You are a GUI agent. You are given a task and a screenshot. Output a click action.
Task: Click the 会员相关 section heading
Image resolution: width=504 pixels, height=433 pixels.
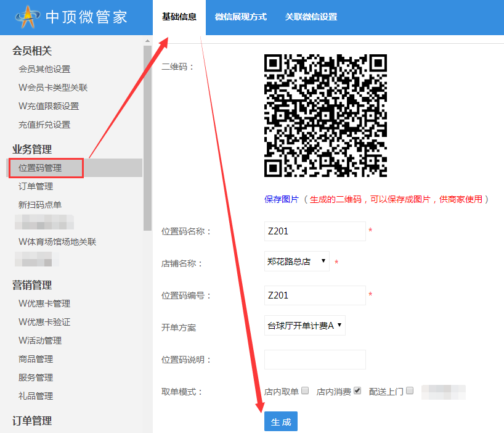(x=32, y=51)
